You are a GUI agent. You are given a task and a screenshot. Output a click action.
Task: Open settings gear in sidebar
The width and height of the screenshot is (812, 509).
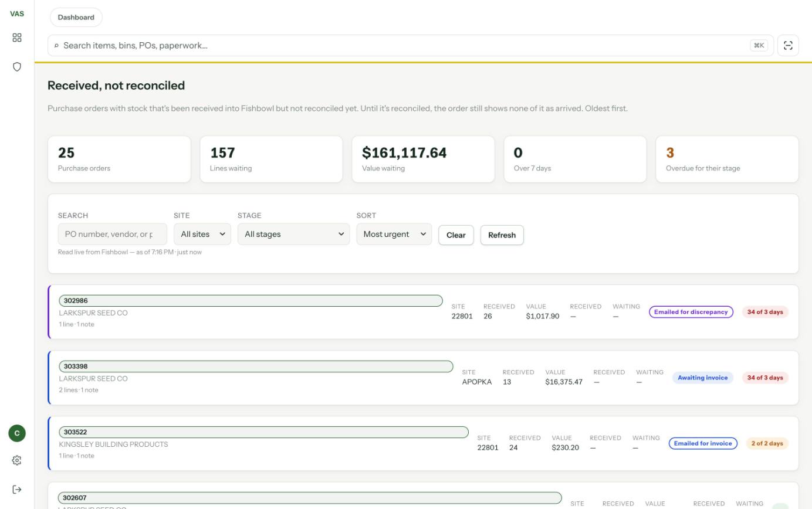[x=17, y=460]
